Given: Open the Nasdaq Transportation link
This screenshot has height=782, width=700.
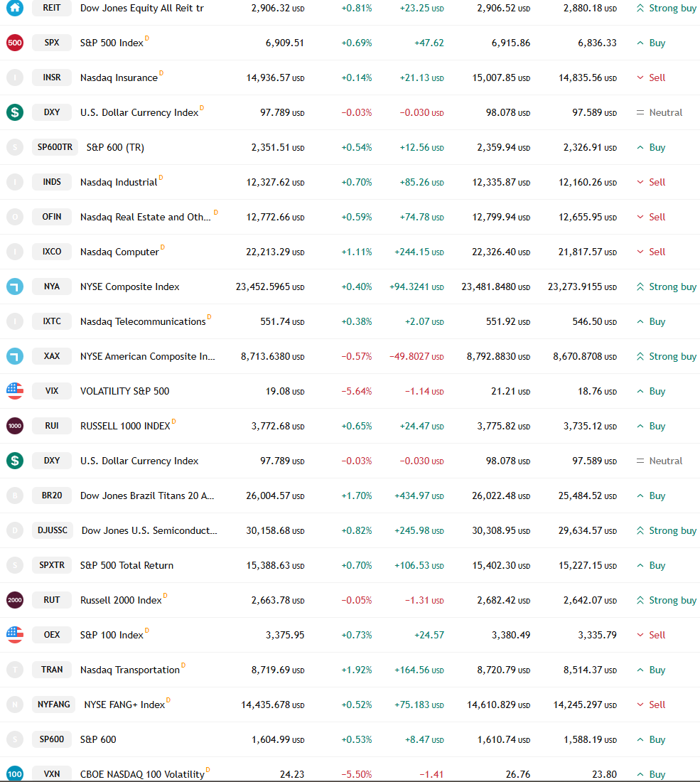Looking at the screenshot, I should pyautogui.click(x=129, y=670).
